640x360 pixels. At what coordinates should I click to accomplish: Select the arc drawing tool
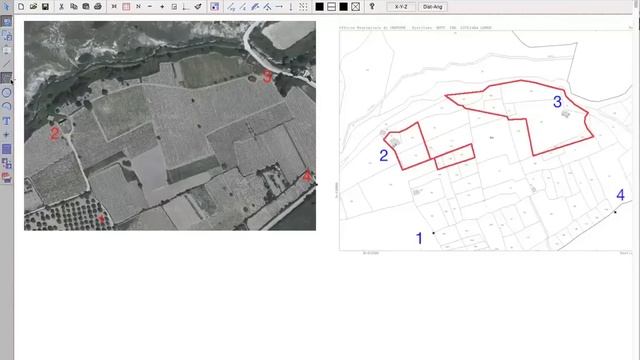6,106
